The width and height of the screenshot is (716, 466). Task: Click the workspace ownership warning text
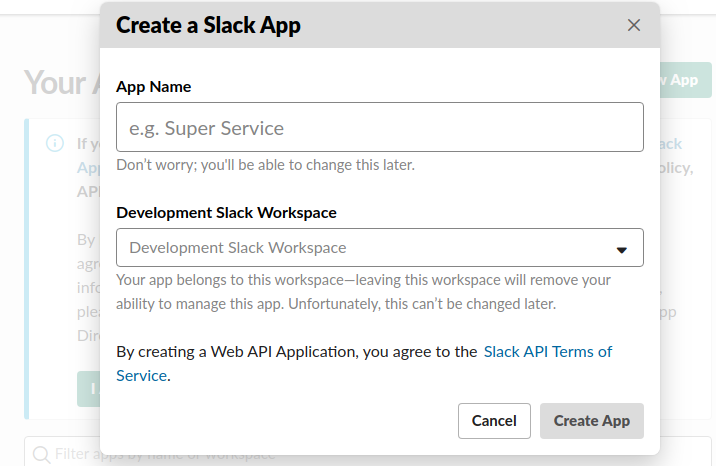tap(363, 292)
